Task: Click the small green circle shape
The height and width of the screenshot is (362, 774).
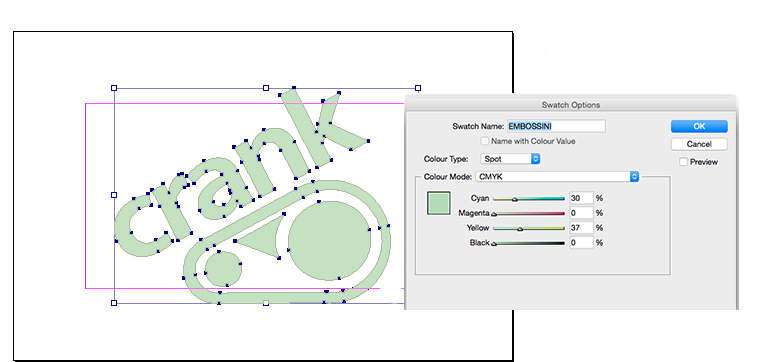Action: pos(224,269)
